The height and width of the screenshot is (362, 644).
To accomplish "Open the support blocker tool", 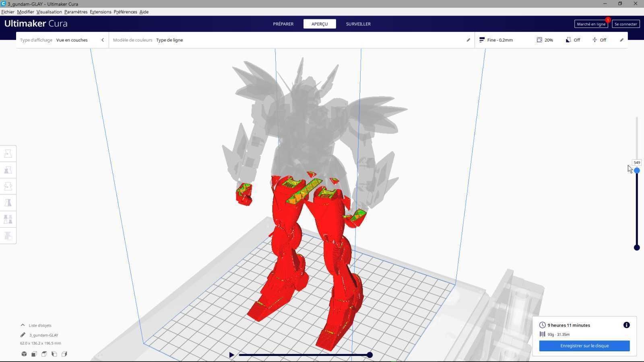I will [8, 236].
